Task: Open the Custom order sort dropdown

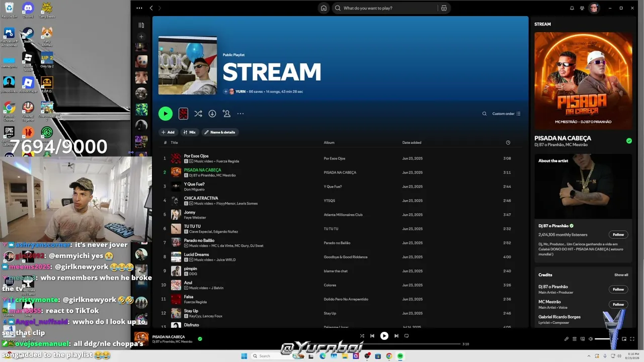Action: click(x=506, y=114)
